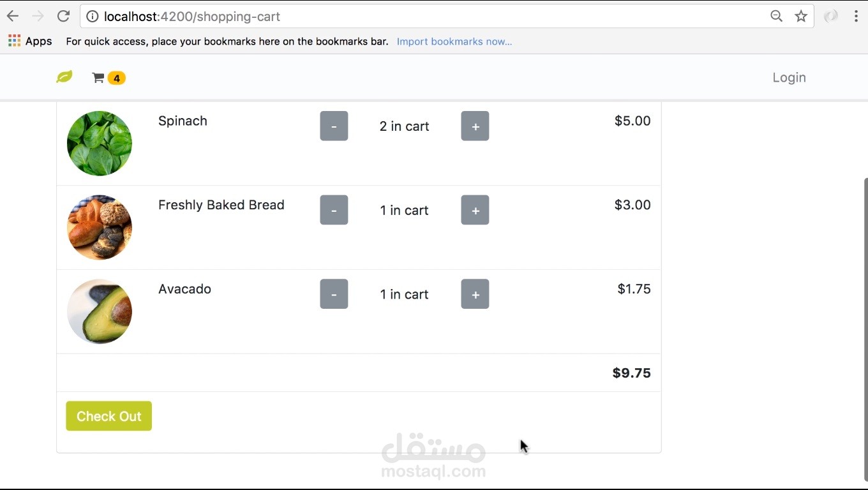The image size is (868, 490).
Task: Open Chrome three-dot menu
Action: tap(856, 17)
